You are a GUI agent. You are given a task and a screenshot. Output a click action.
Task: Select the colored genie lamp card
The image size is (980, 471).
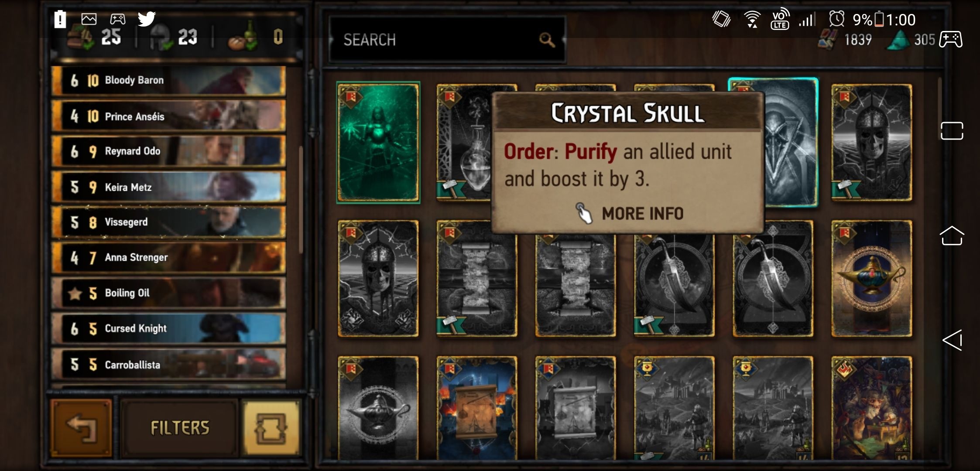tap(871, 279)
